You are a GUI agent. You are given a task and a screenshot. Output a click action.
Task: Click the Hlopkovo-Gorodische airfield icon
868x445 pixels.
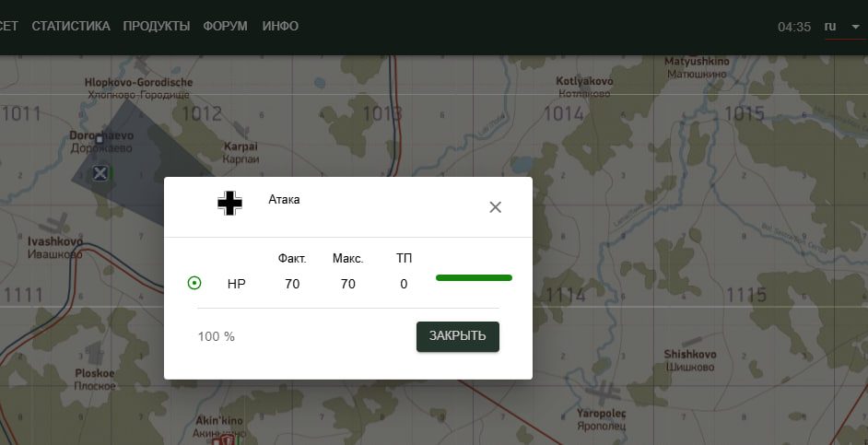coord(138,66)
